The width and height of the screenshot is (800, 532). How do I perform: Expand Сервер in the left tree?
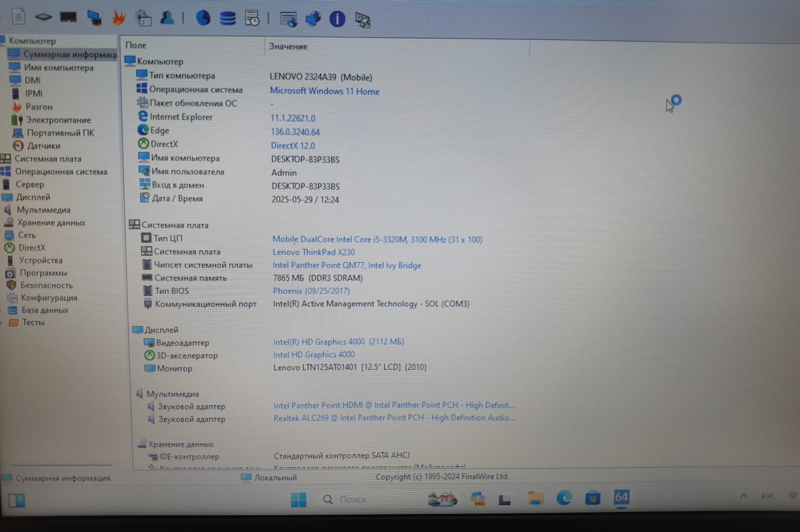point(30,184)
